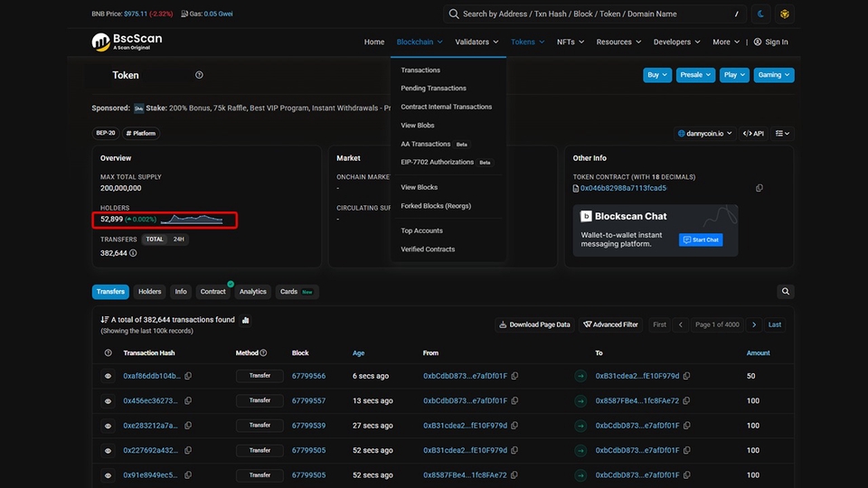Copy transaction hash 0xe283212a7a

188,426
